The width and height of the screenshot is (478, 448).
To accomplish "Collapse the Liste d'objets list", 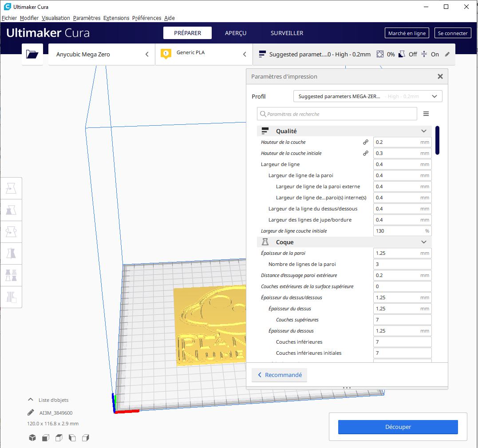I will pyautogui.click(x=31, y=400).
